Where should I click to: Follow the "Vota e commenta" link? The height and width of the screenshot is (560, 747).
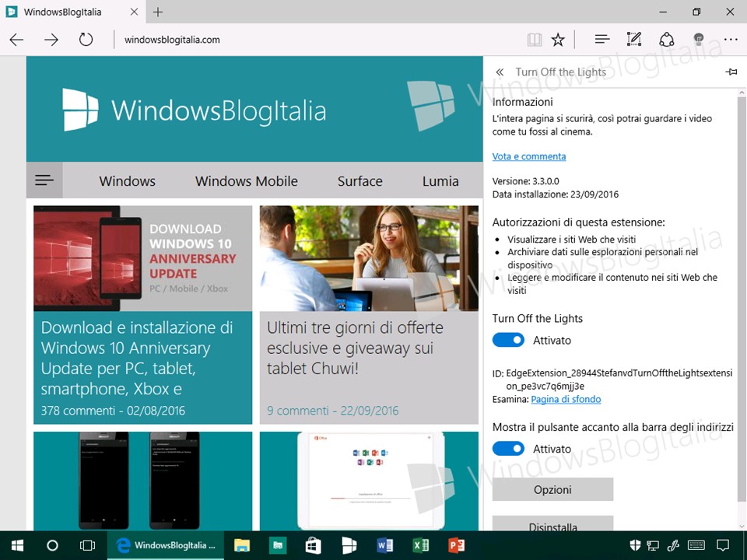coord(529,156)
